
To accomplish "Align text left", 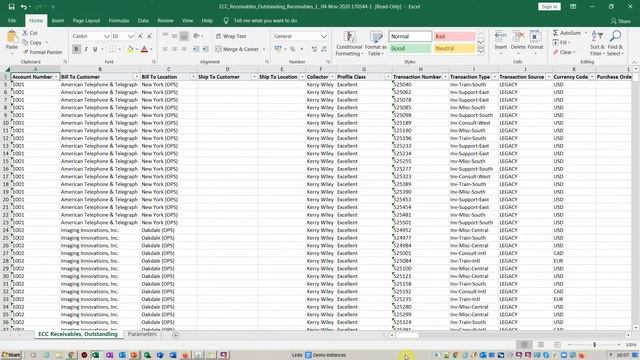I will (x=165, y=49).
